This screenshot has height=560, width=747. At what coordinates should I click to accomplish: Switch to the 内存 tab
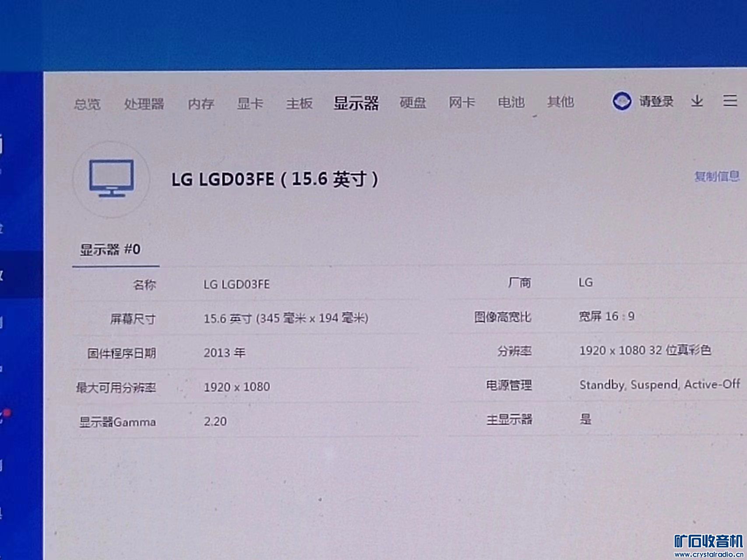[x=201, y=104]
